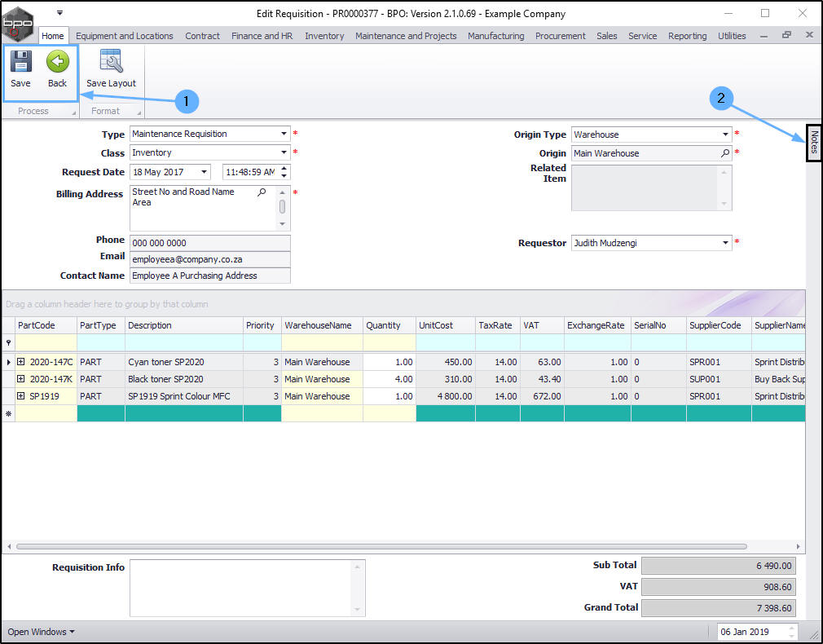The height and width of the screenshot is (644, 823).
Task: Open the Type dropdown list
Action: coord(284,134)
